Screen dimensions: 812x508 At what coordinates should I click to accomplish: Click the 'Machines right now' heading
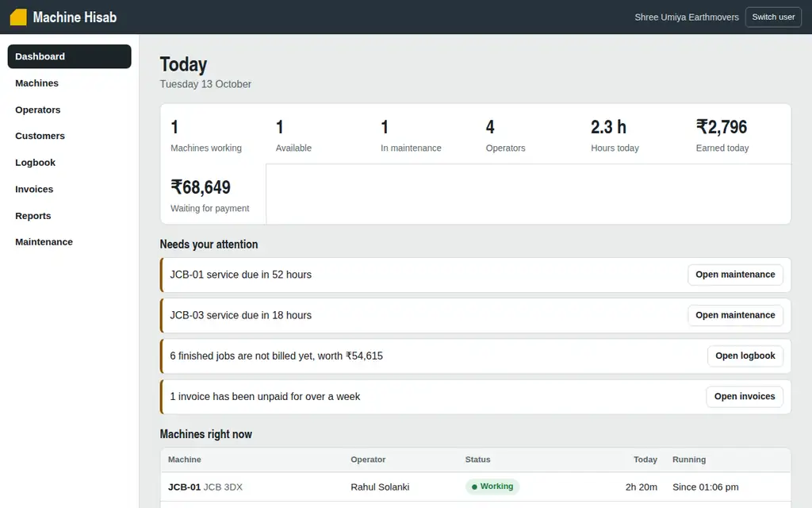206,434
